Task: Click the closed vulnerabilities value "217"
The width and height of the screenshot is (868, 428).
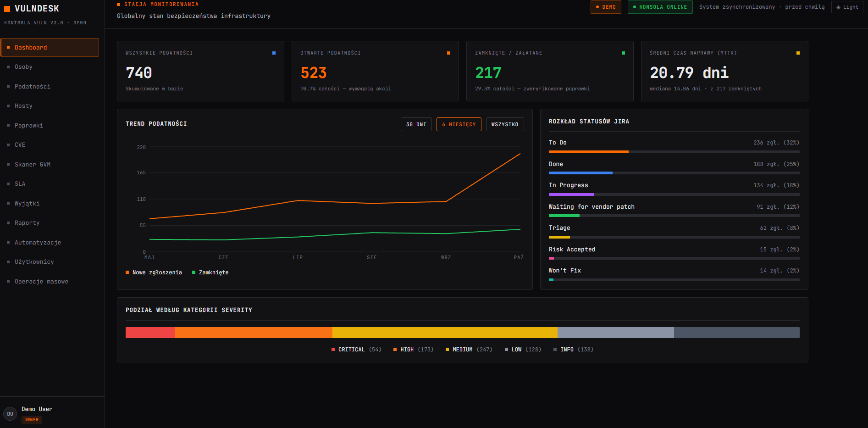Action: click(x=488, y=73)
